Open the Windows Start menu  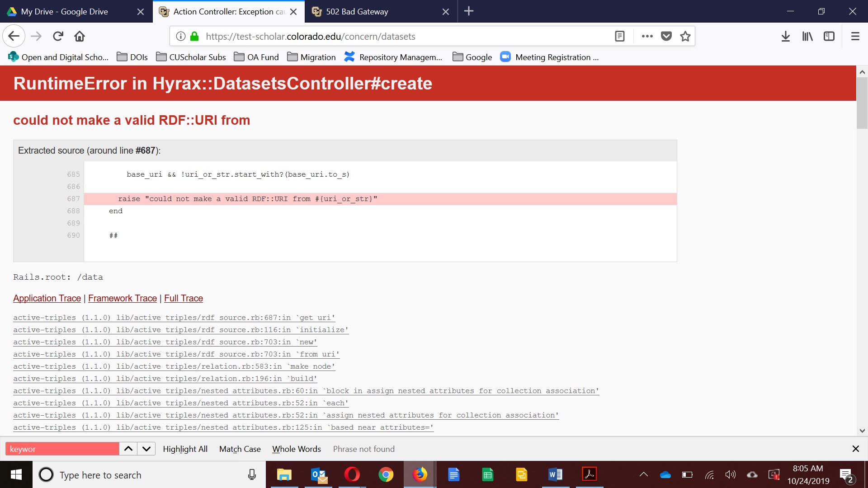point(16,474)
